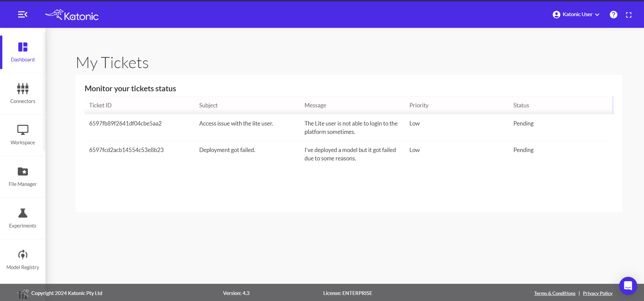Open the Dashboard icon in sidebar
This screenshot has height=301, width=644.
23,47
